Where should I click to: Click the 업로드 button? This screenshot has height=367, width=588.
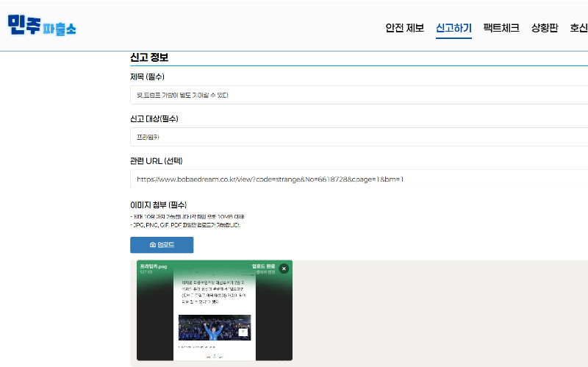(162, 245)
